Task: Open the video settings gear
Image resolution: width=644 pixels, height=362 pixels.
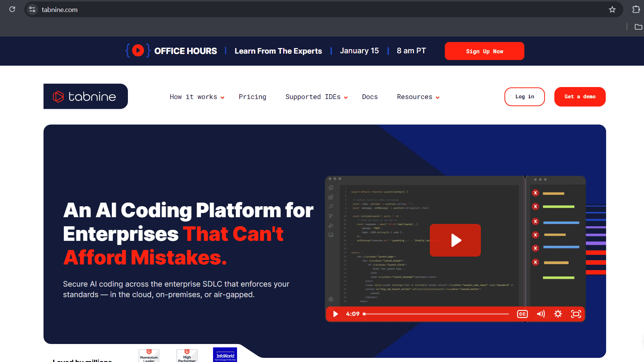Action: point(558,314)
